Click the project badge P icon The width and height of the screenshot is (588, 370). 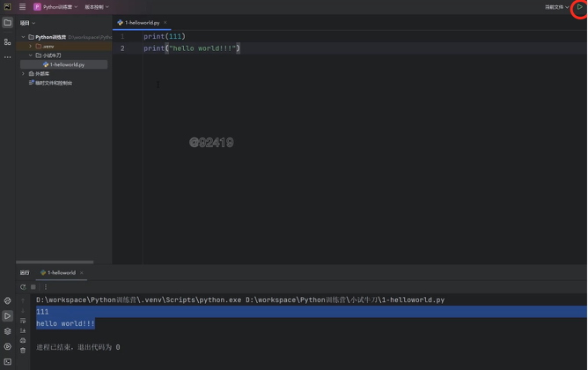pyautogui.click(x=37, y=7)
